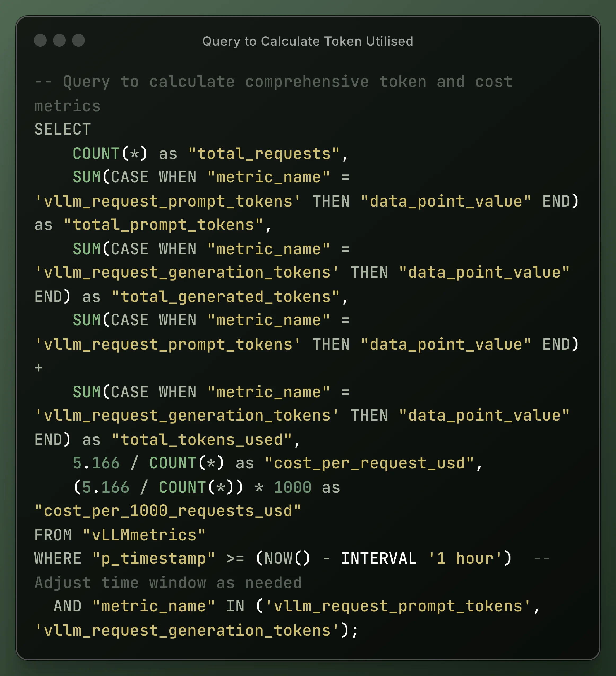Click the leftmost gray window dot
The width and height of the screenshot is (616, 676).
[x=40, y=40]
